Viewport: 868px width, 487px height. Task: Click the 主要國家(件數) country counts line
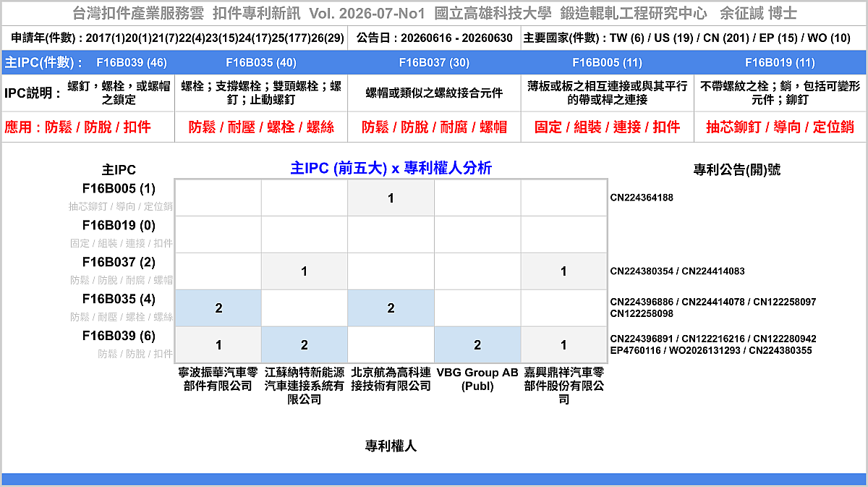[686, 38]
